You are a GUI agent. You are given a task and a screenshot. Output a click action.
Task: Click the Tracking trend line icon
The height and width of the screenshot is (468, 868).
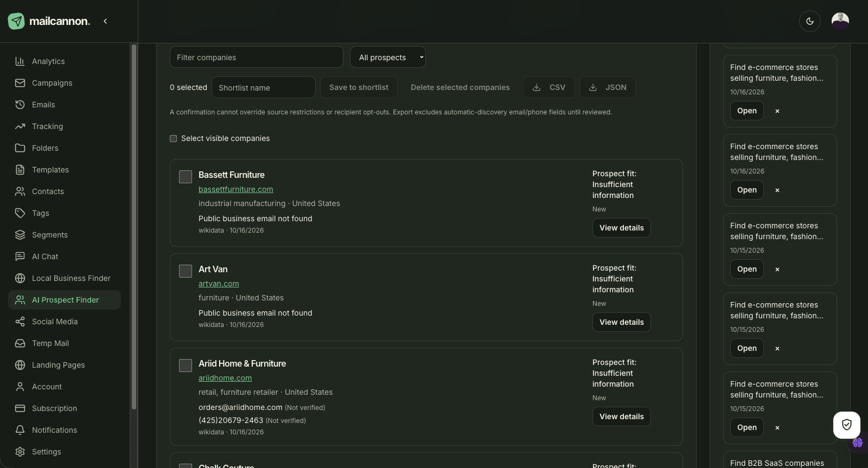pyautogui.click(x=20, y=126)
